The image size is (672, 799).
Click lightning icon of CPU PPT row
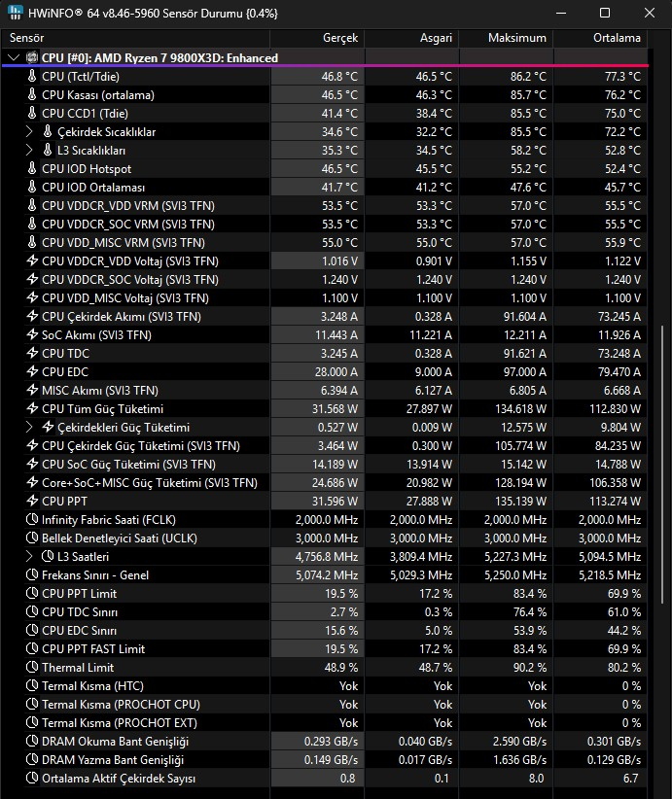32,501
